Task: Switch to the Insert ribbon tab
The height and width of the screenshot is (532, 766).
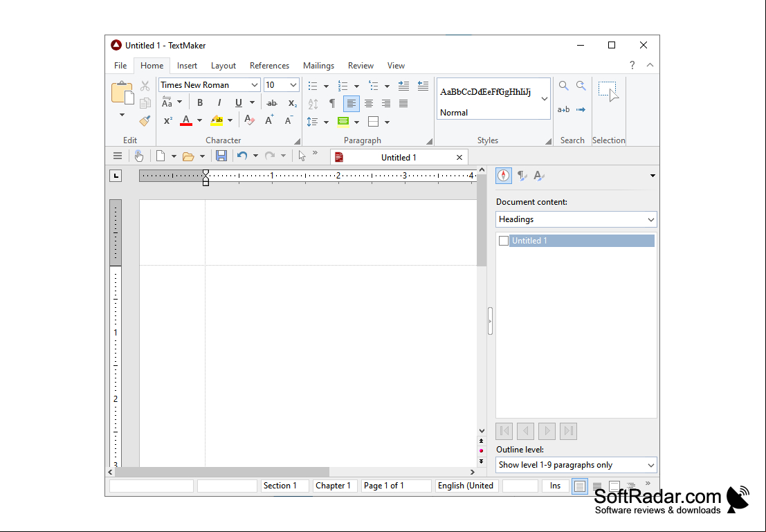Action: pyautogui.click(x=187, y=66)
